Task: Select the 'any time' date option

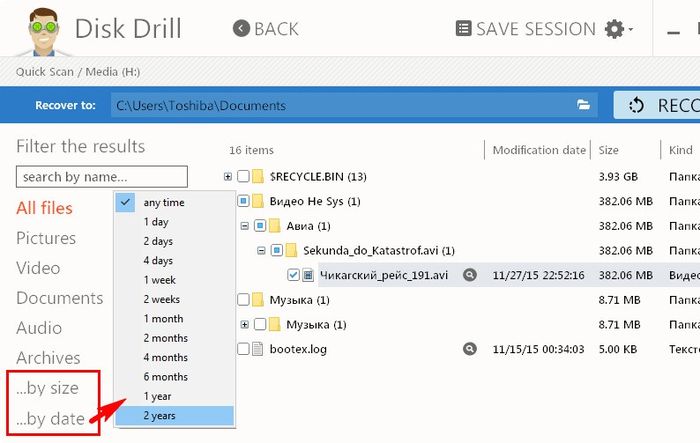Action: [x=175, y=202]
